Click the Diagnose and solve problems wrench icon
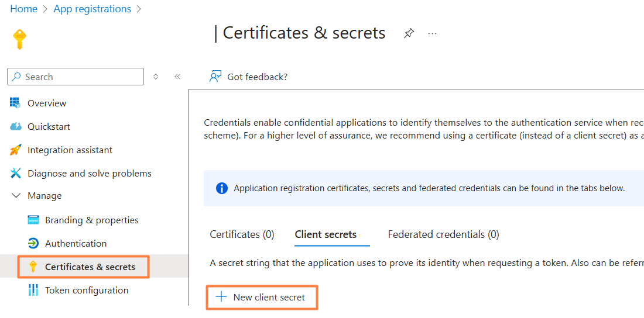The image size is (644, 318). tap(15, 173)
